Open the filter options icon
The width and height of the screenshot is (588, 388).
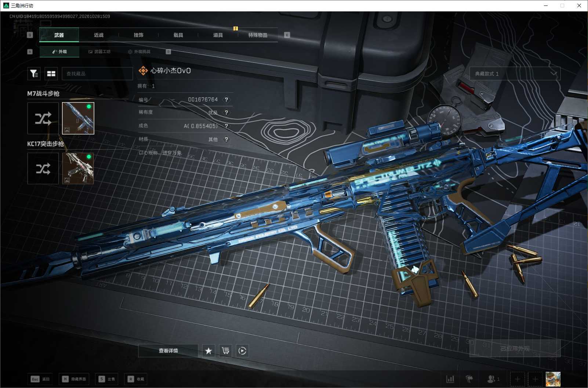click(34, 74)
